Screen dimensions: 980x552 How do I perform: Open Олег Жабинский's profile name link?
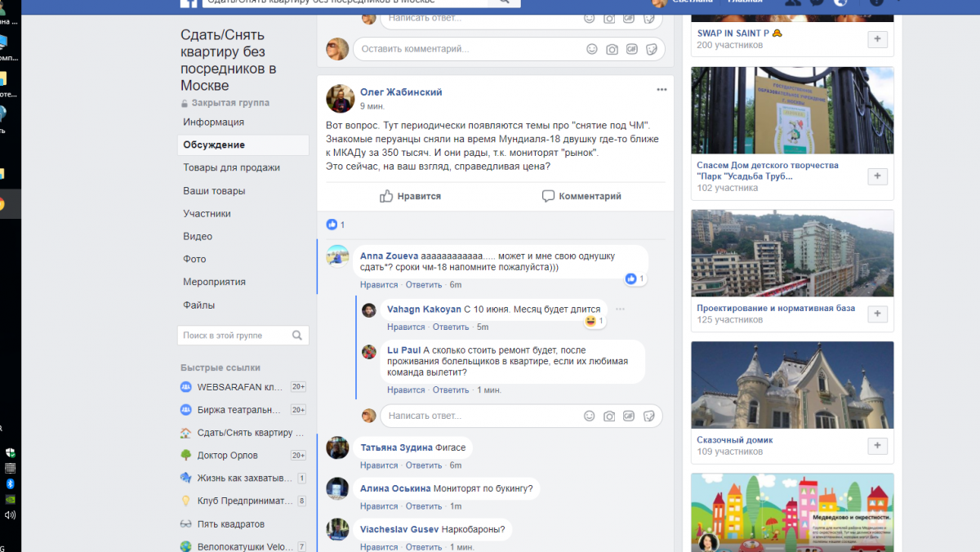401,92
